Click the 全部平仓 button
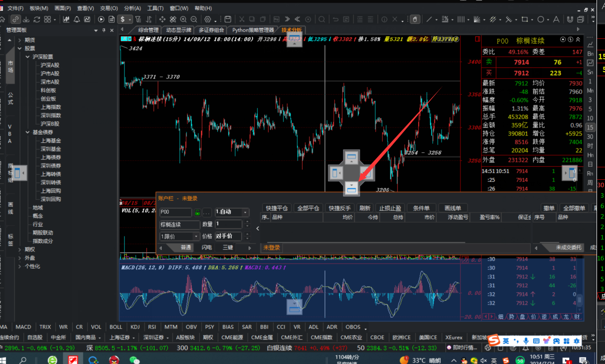The height and width of the screenshot is (364, 605). click(x=308, y=208)
